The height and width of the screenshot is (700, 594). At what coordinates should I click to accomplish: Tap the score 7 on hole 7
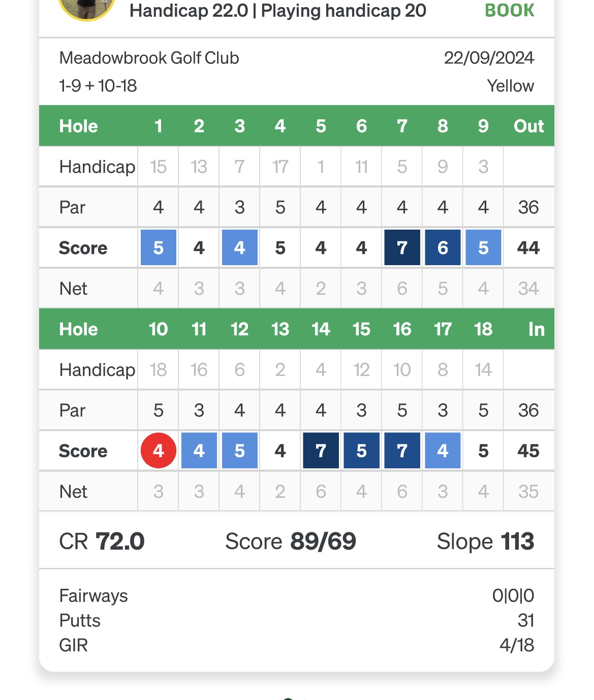click(x=402, y=247)
